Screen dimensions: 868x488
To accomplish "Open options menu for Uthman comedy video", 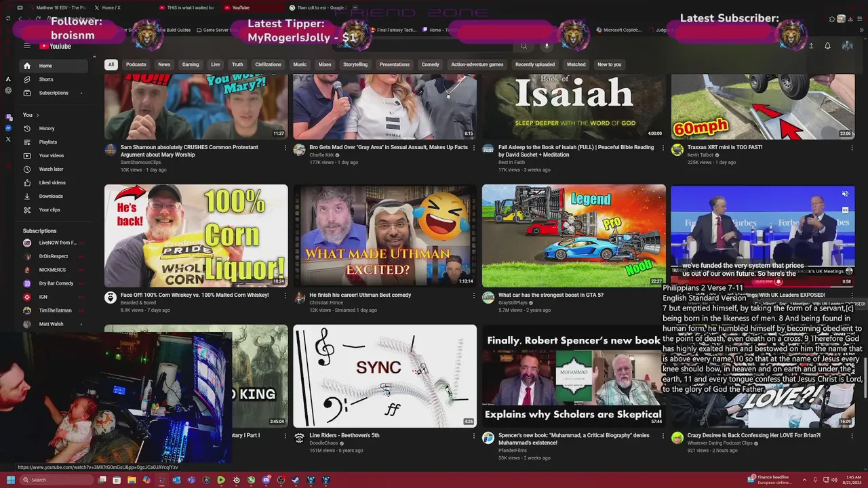I will tap(473, 296).
